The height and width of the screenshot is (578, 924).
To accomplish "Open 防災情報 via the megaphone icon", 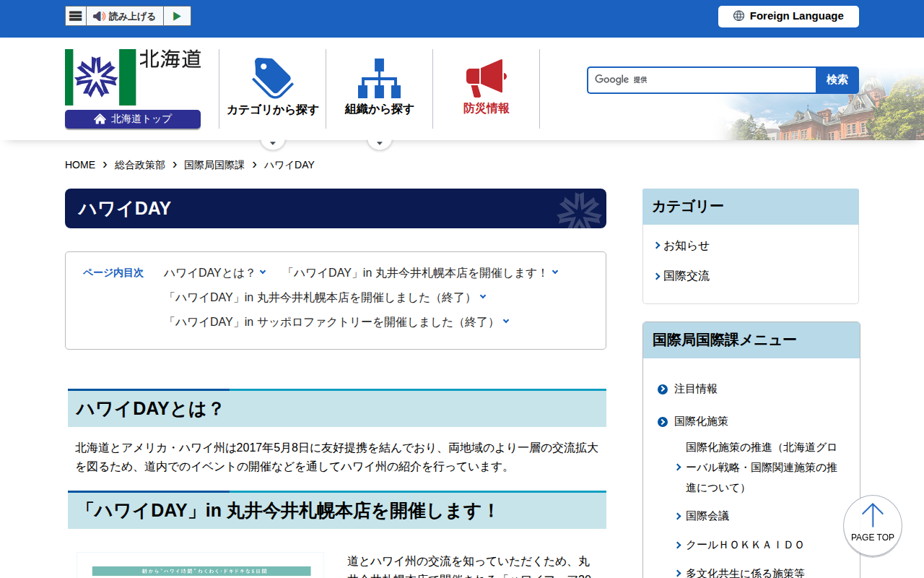I will (485, 76).
